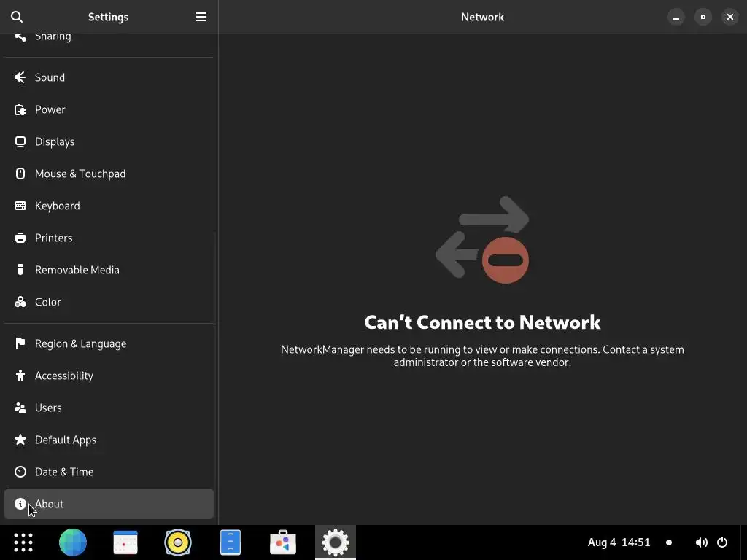The image size is (747, 560).
Task: Open the Calendar app in dock
Action: [125, 542]
